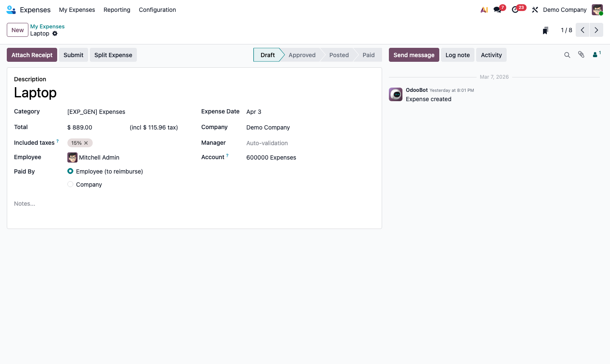Open the messages icon with 7 notifications
The image size is (610, 364).
pos(498,9)
